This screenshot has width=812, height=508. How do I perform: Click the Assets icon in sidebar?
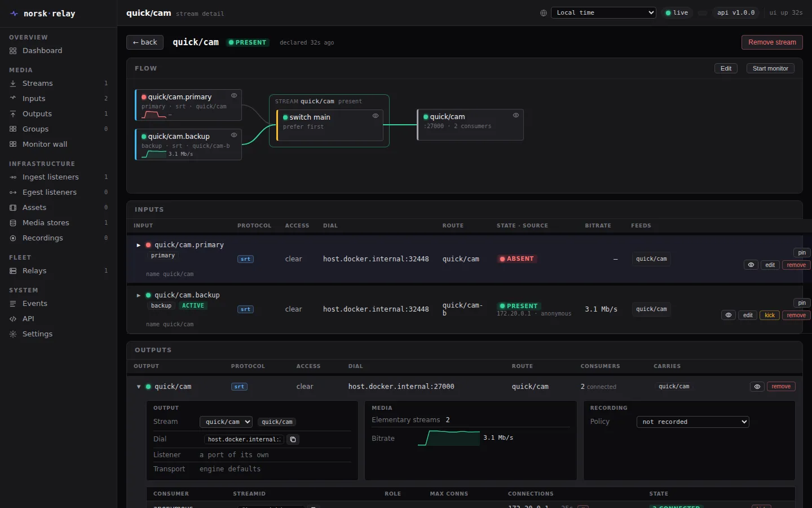point(13,208)
